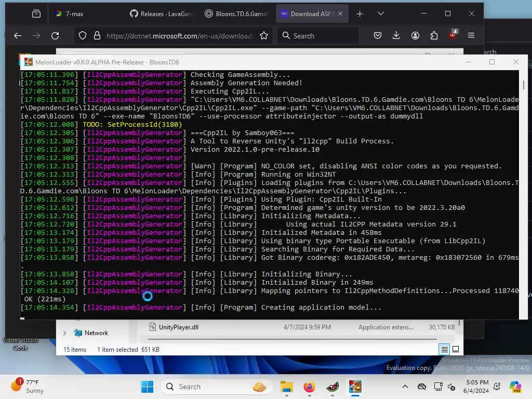Minimize the Firefox window
The width and height of the screenshot is (532, 399).
424,14
